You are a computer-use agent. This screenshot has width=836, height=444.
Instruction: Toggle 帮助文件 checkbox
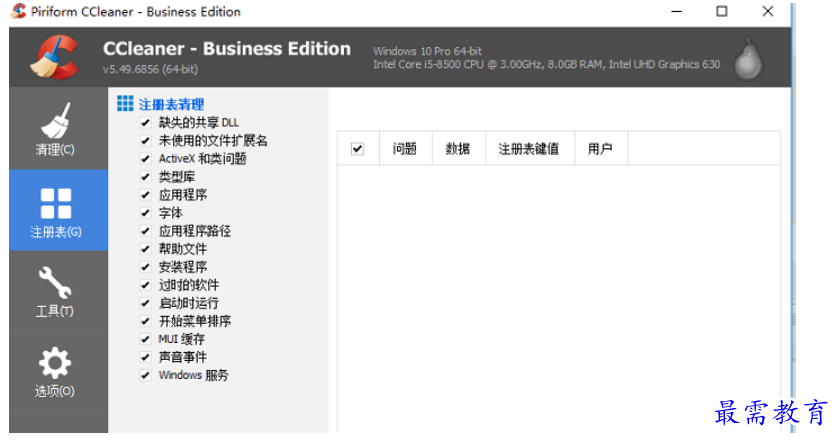pyautogui.click(x=145, y=249)
